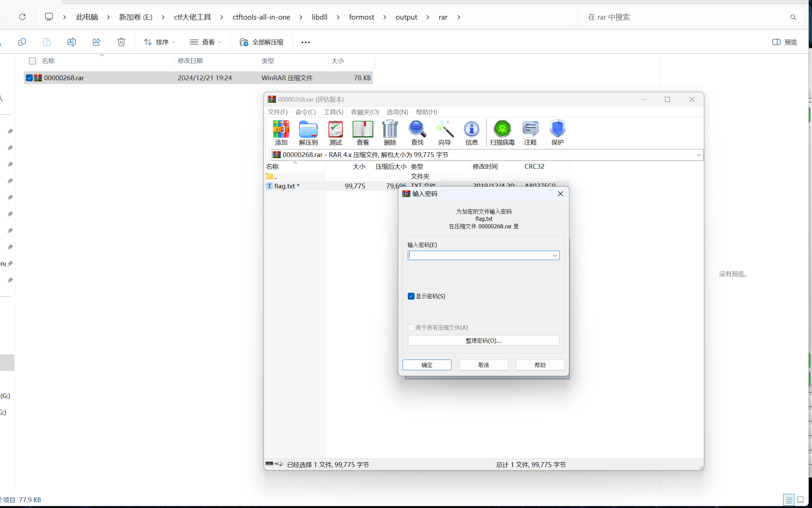Click the Explorer copy icon
Image resolution: width=812 pixels, height=508 pixels.
point(22,42)
